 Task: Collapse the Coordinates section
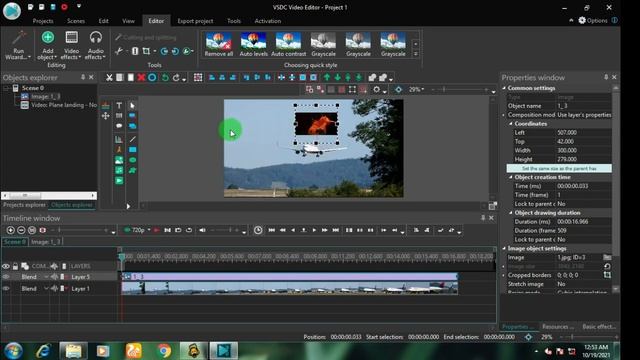click(x=511, y=124)
